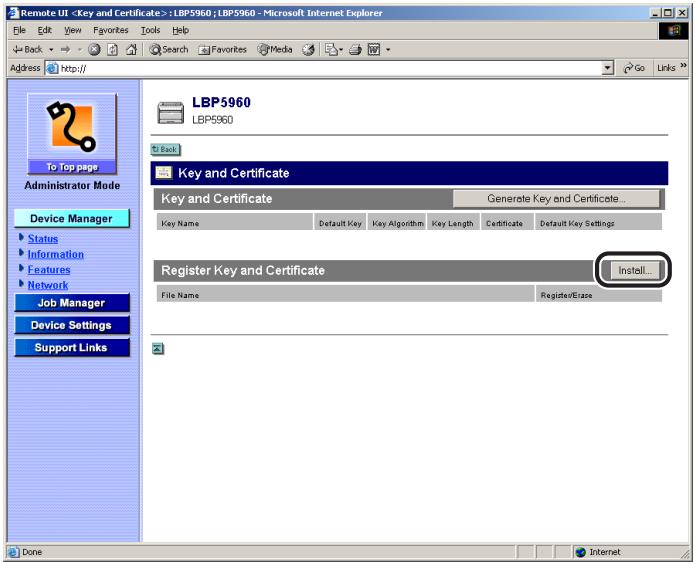695x562 pixels.
Task: Click the Edit with Word icon
Action: coord(374,50)
